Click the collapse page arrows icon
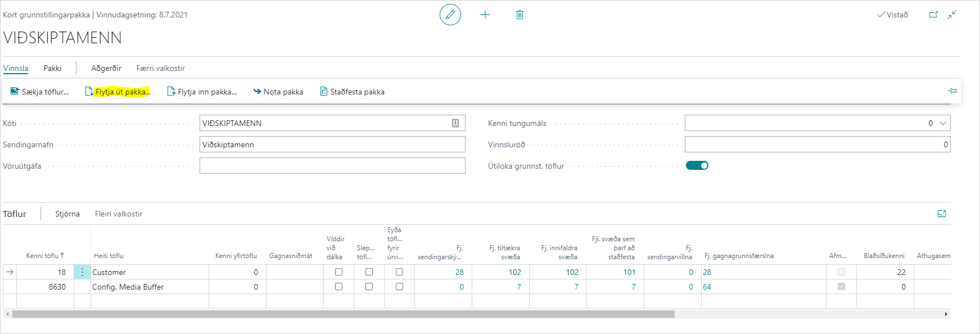 [952, 15]
